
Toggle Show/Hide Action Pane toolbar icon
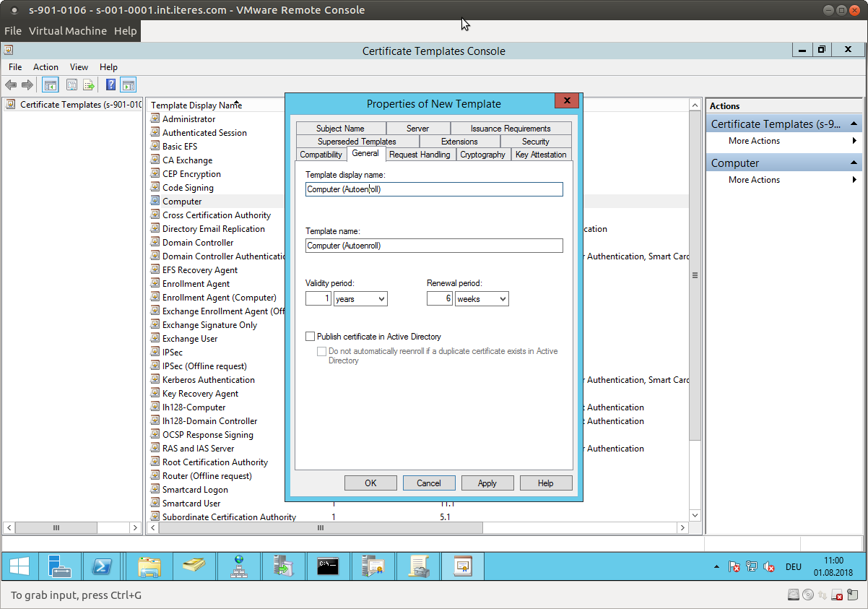click(x=128, y=85)
